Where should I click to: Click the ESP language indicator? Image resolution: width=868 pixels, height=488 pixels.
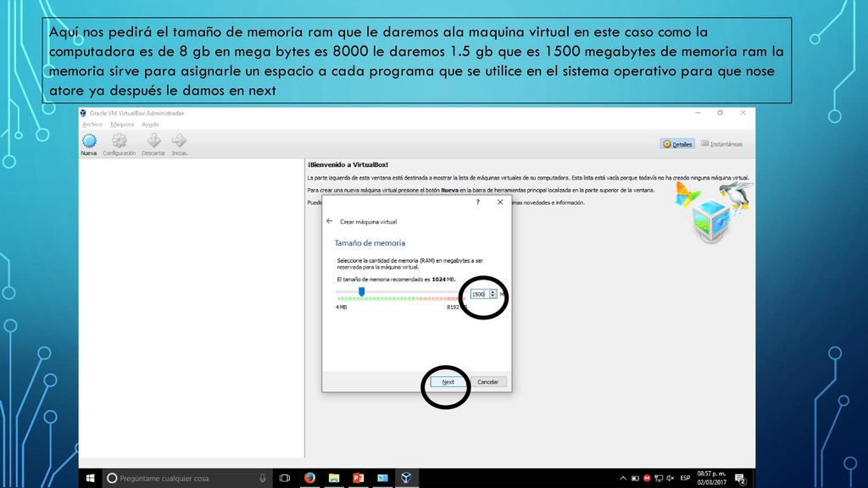click(685, 478)
